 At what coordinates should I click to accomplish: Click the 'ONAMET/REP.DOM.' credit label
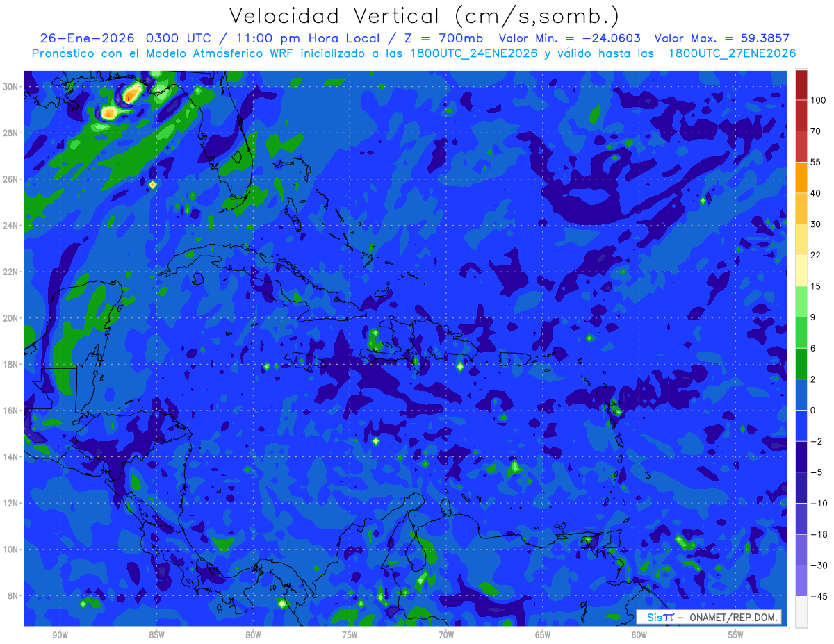pyautogui.click(x=732, y=617)
